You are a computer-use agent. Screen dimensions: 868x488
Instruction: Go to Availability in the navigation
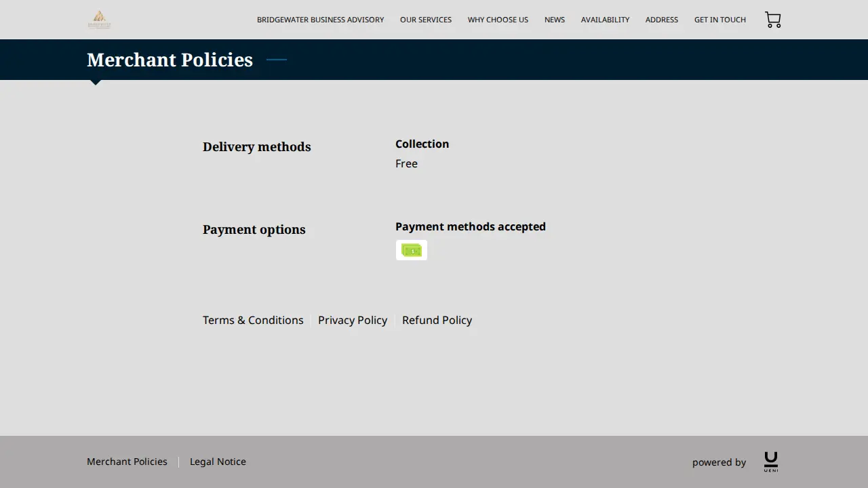(x=605, y=20)
